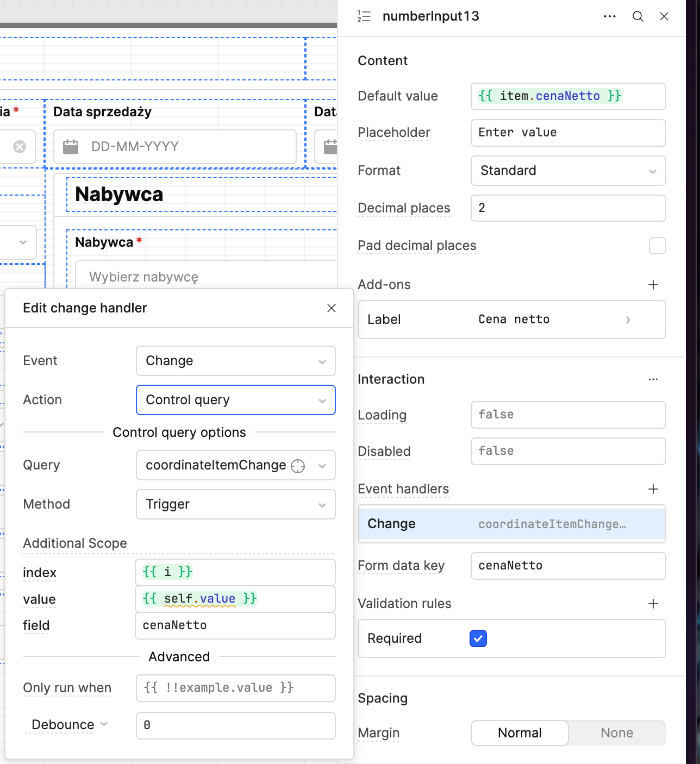Screen dimensions: 700x764
Task: Add a validation rule with plus icon
Action: 653,604
